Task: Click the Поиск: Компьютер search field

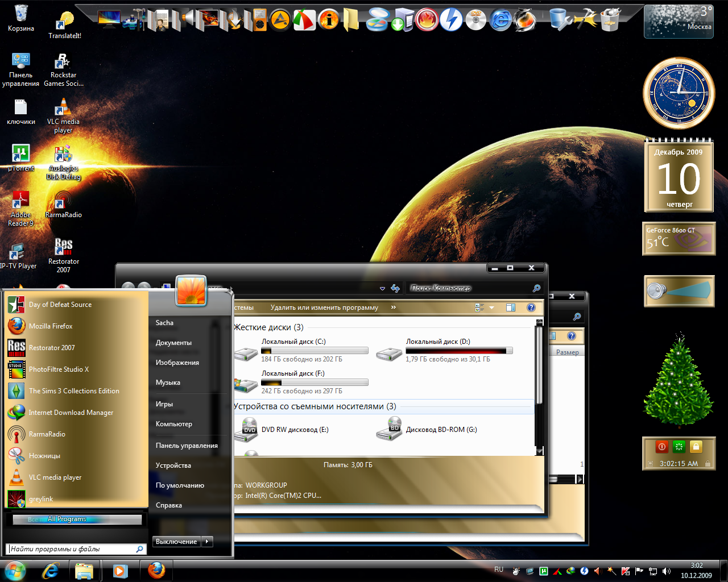Action: click(x=475, y=288)
